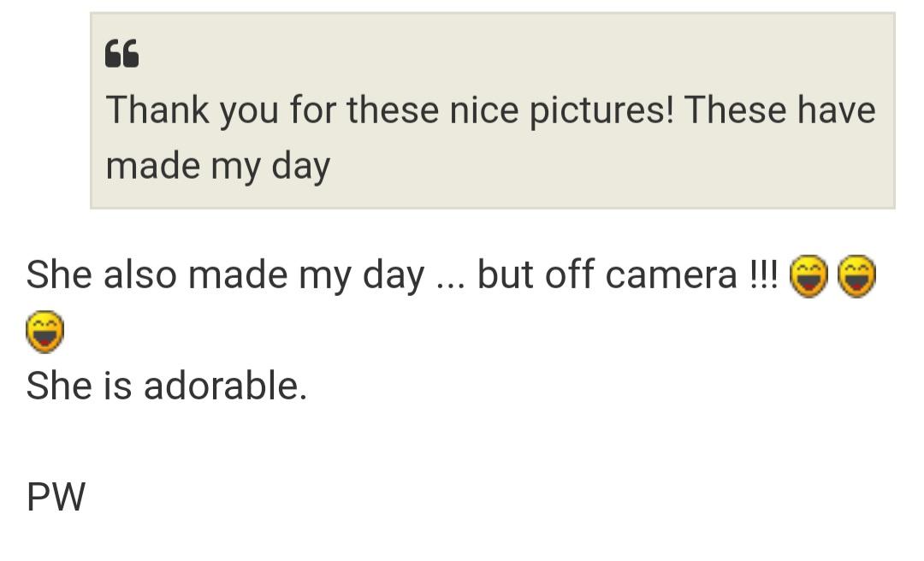Click the quotation mark icon in quote box

click(x=121, y=55)
